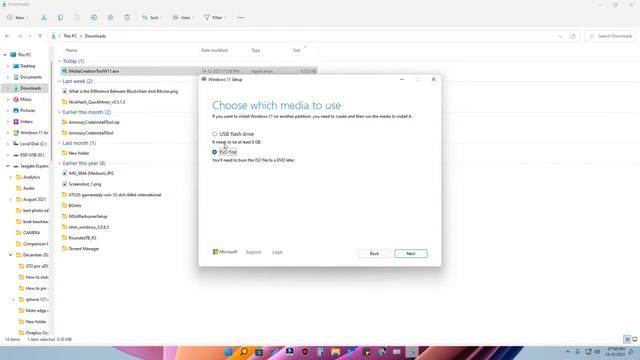The image size is (640, 360).
Task: Click the NiceHash_QuickMiner folder icon
Action: (64, 102)
